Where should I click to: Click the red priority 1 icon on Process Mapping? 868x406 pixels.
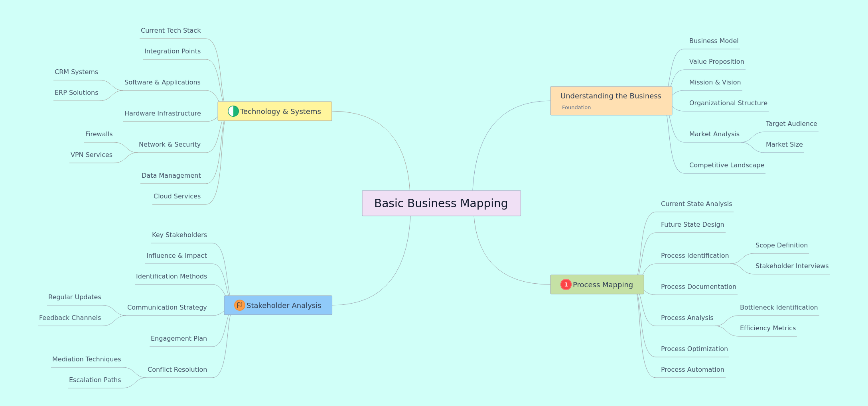566,284
